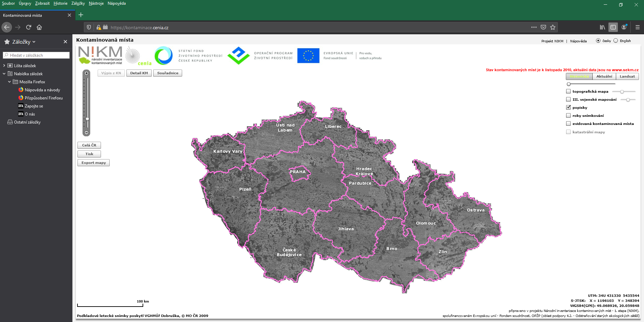Image resolution: width=644 pixels, height=322 pixels.
Task: Open the Firefox hamburger application menu
Action: coord(637,27)
